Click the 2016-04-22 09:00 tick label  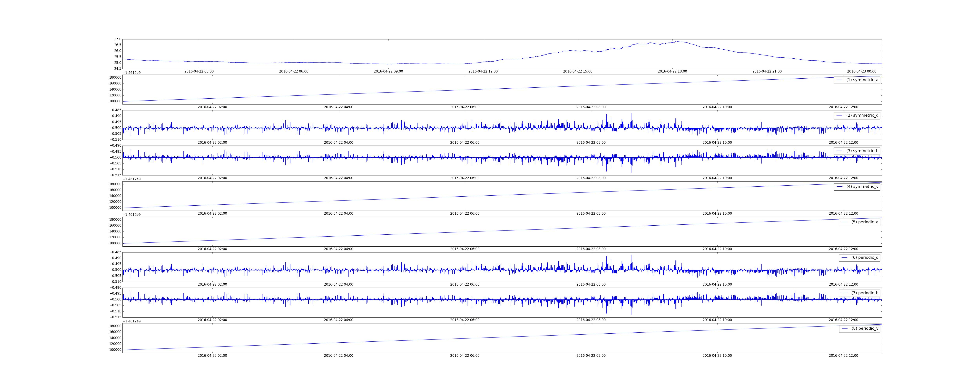388,72
